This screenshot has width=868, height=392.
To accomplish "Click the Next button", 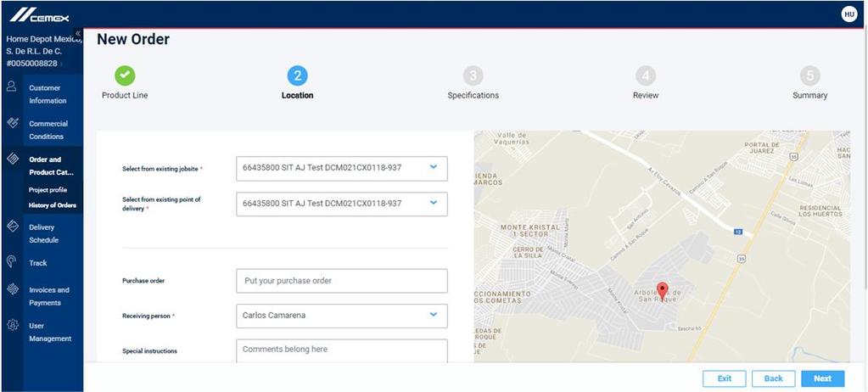I will point(823,378).
